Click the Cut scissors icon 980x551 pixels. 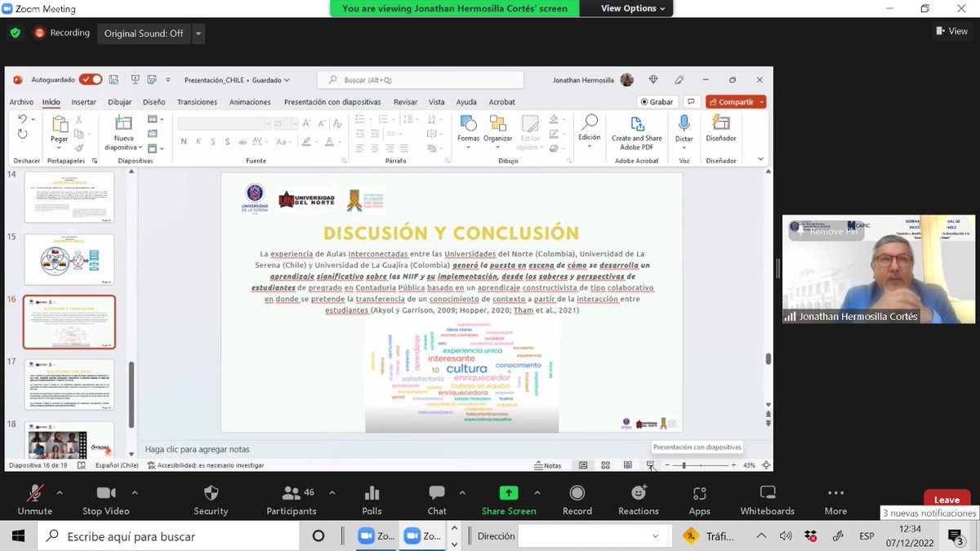tap(79, 120)
